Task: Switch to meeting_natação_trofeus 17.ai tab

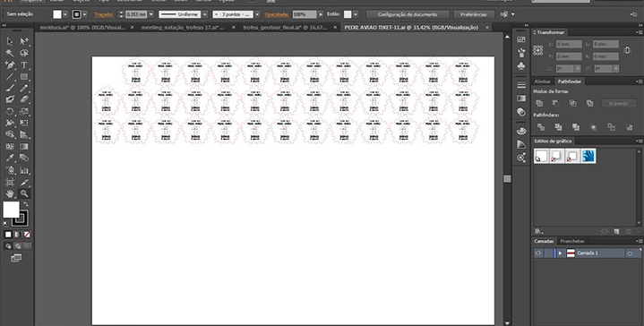Action: coord(183,28)
